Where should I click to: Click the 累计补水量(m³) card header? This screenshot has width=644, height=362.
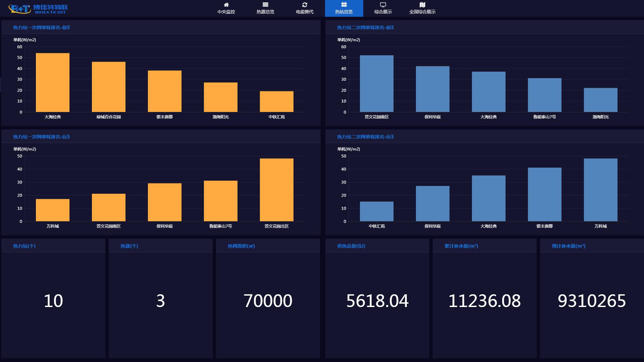pyautogui.click(x=485, y=246)
